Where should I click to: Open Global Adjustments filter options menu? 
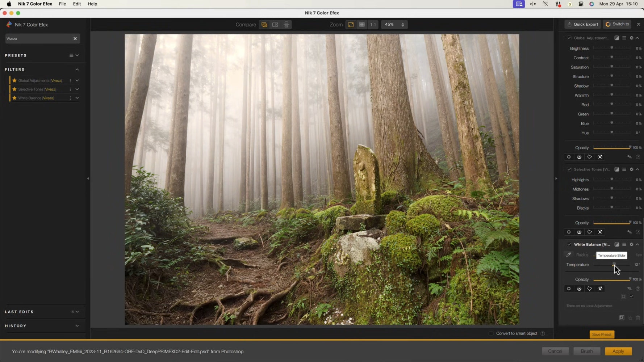[624, 38]
